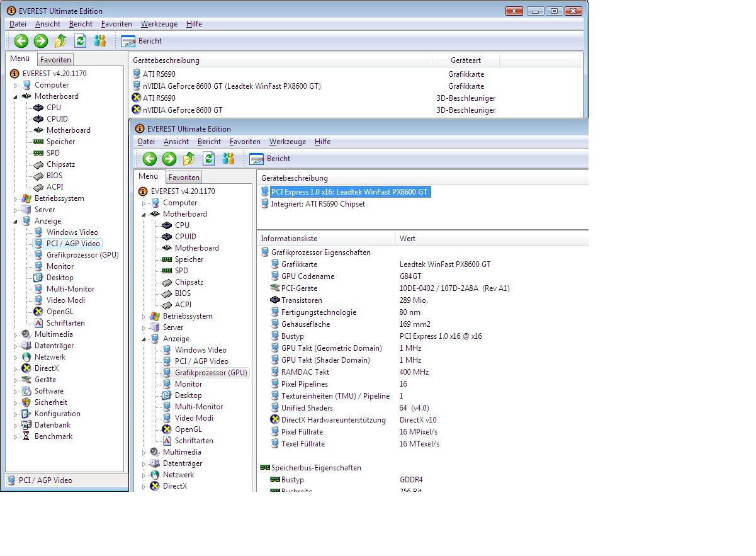Click the Geräteart column header in the back window
Image resolution: width=756 pixels, height=556 pixels.
coord(466,60)
